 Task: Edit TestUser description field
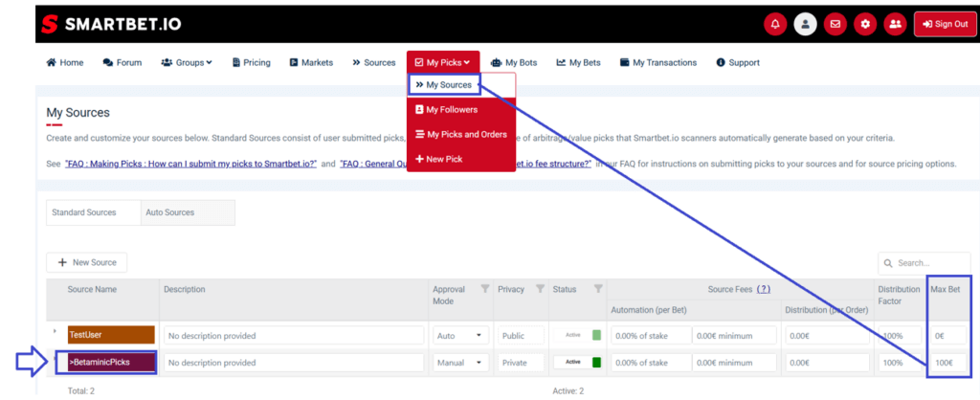[294, 336]
